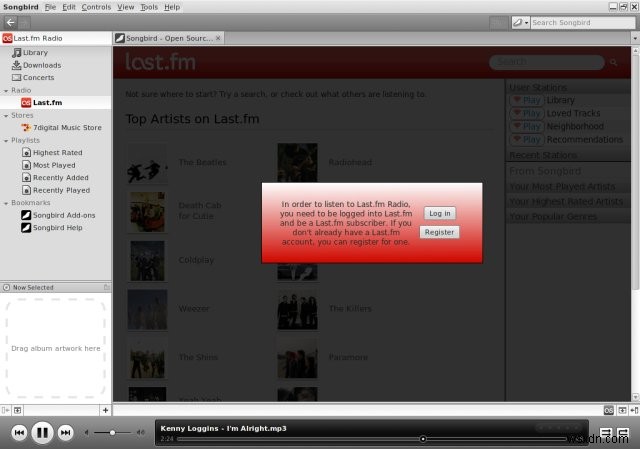This screenshot has width=640, height=449.
Task: Expand Your Popular Genres
Action: 568,216
